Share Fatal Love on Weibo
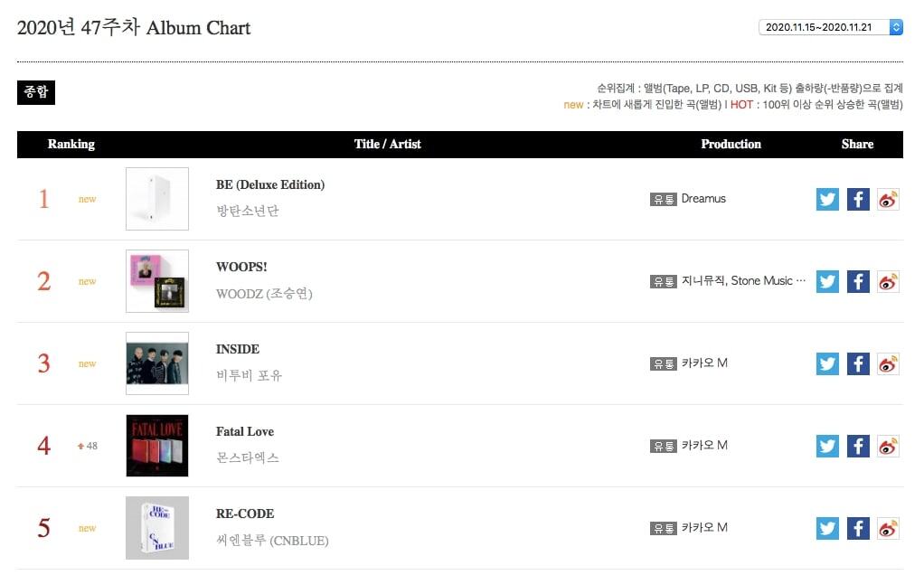This screenshot has height=575, width=924. tap(888, 446)
